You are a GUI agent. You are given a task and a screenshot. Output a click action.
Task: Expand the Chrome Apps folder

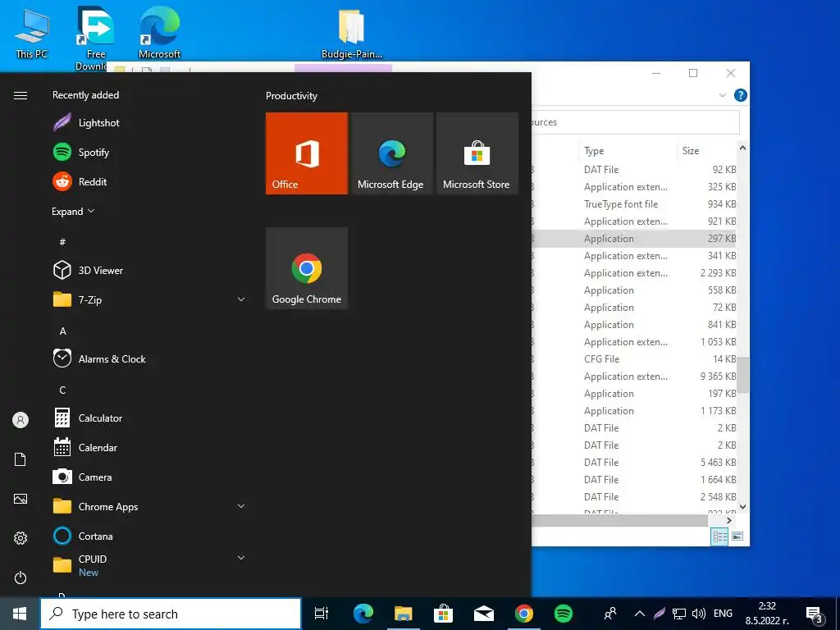pyautogui.click(x=241, y=506)
